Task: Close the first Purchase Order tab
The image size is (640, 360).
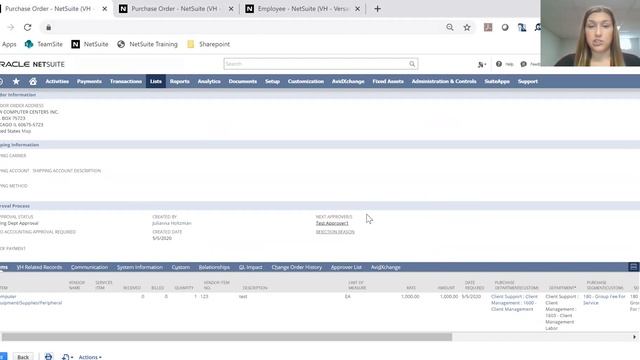Action: [x=104, y=9]
